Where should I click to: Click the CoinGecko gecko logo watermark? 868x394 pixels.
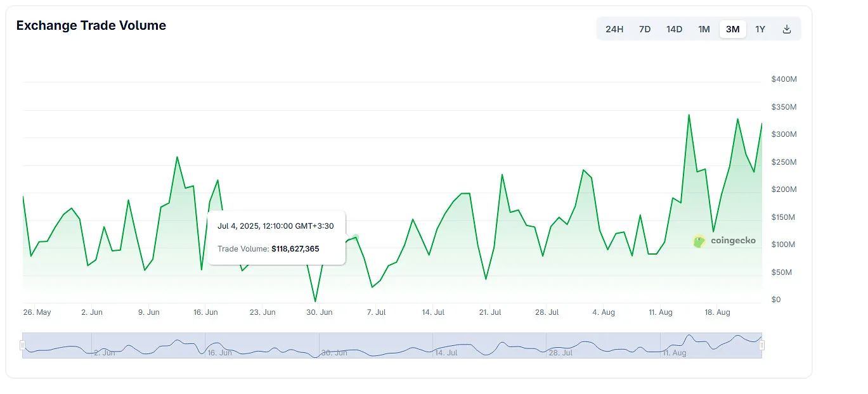click(x=699, y=241)
